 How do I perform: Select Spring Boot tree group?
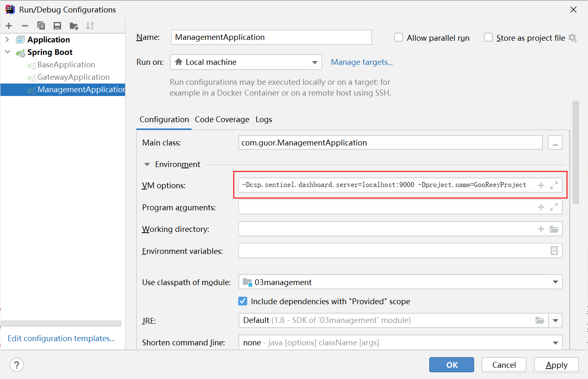click(49, 52)
